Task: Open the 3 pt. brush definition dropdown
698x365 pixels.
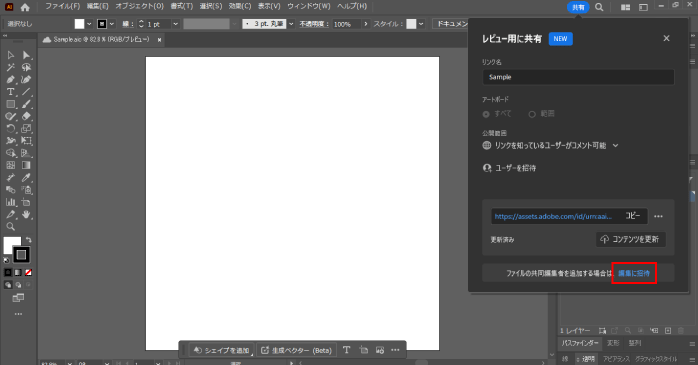Action: (x=291, y=24)
